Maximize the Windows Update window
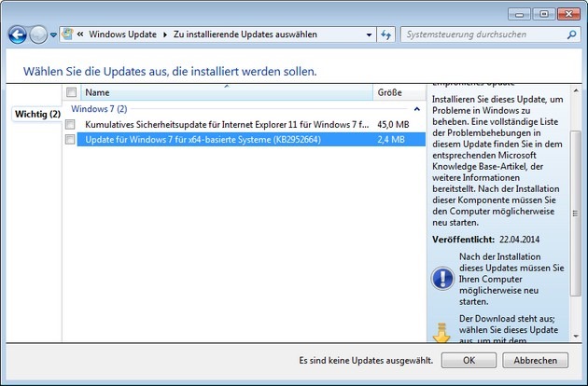The height and width of the screenshot is (386, 588). pyautogui.click(x=543, y=14)
